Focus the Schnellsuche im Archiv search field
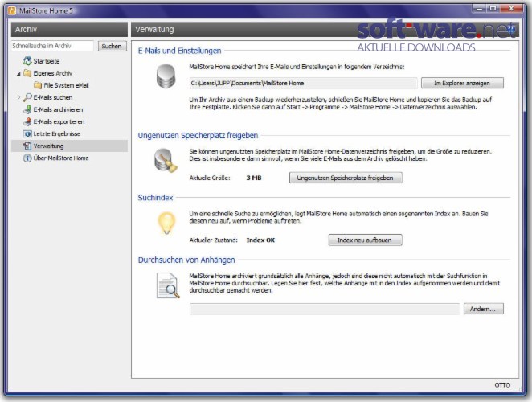This screenshot has width=532, height=402. click(x=52, y=46)
